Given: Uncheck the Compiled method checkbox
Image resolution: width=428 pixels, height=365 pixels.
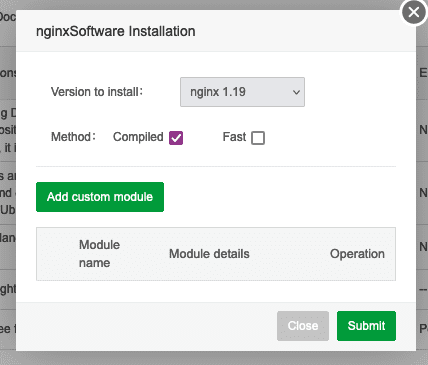Looking at the screenshot, I should coord(176,138).
